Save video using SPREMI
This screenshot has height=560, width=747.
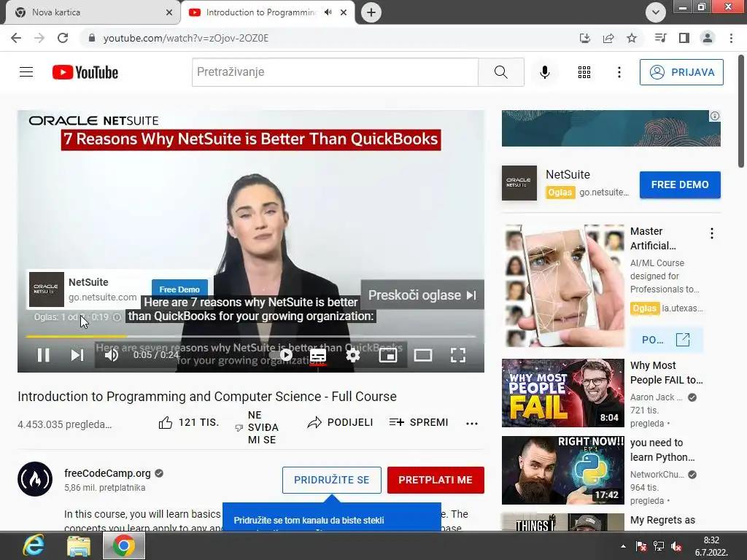coord(418,422)
